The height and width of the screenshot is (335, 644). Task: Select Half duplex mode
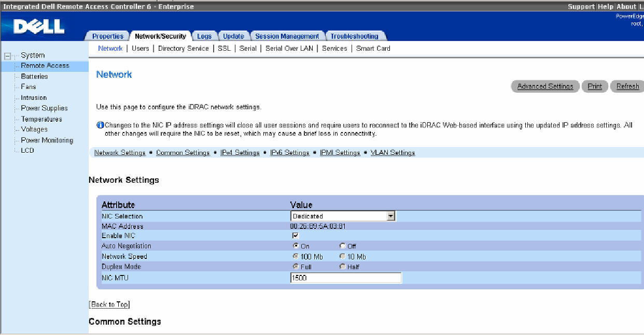click(x=342, y=267)
